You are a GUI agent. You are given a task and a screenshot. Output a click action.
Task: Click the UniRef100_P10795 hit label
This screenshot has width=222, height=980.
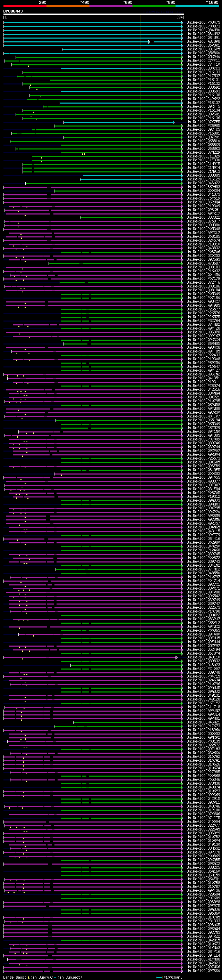point(203,401)
